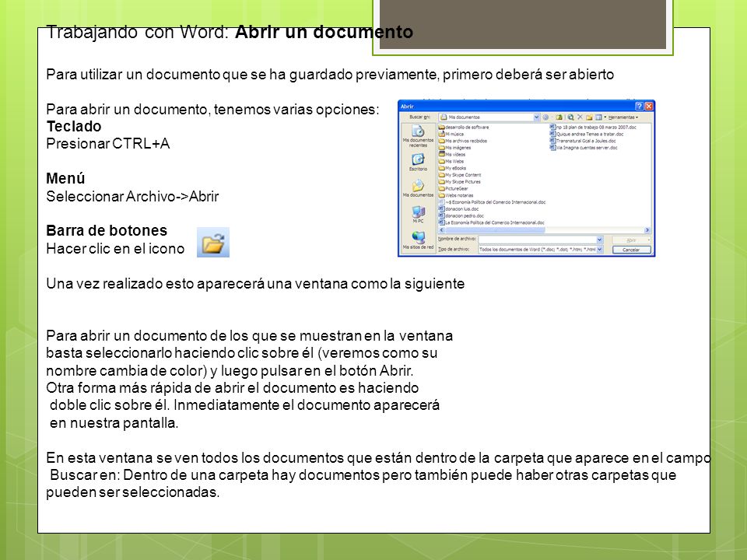Select the file 'donacion luis.doc'

[459, 208]
